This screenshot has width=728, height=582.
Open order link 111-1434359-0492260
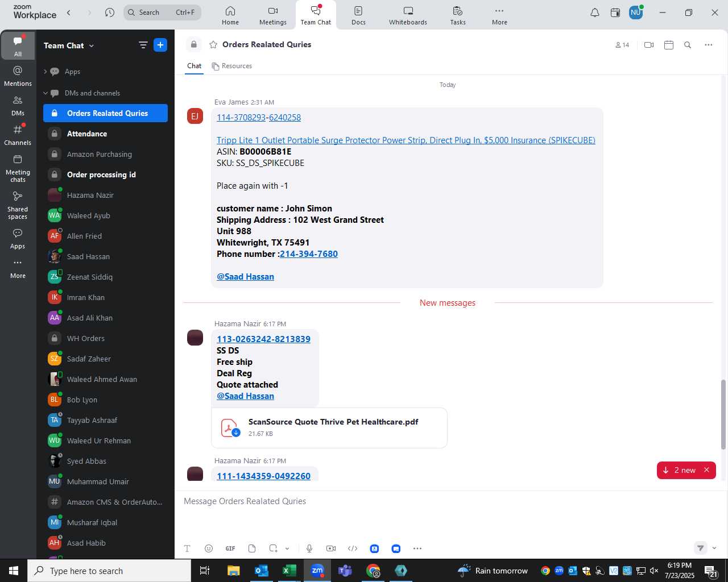263,476
